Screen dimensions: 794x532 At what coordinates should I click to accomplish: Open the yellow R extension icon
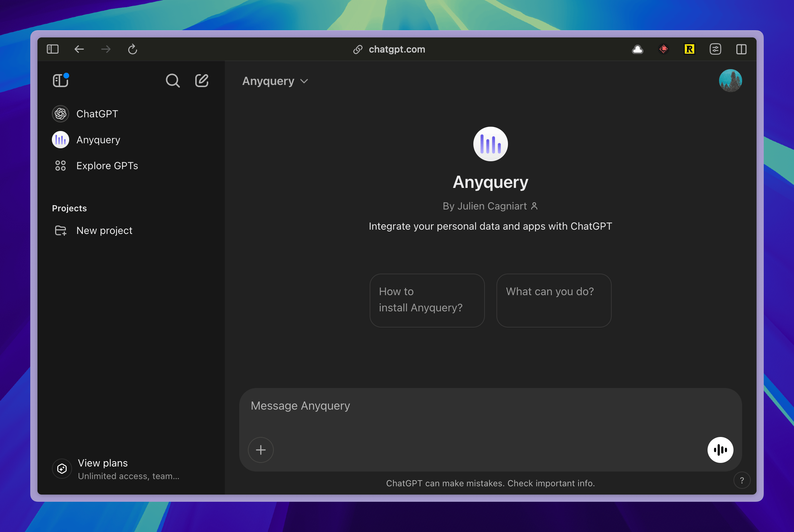[x=690, y=49]
